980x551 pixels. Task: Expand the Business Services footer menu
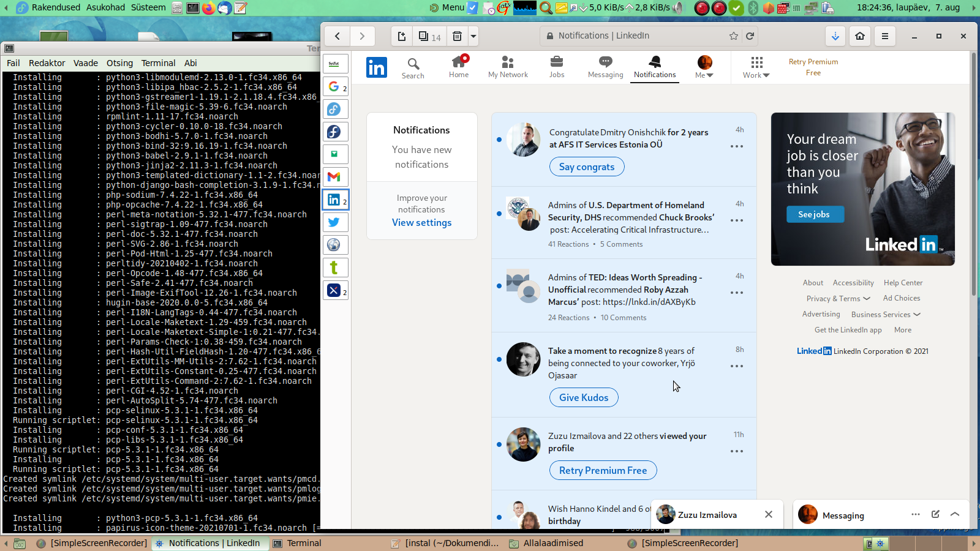tap(886, 315)
